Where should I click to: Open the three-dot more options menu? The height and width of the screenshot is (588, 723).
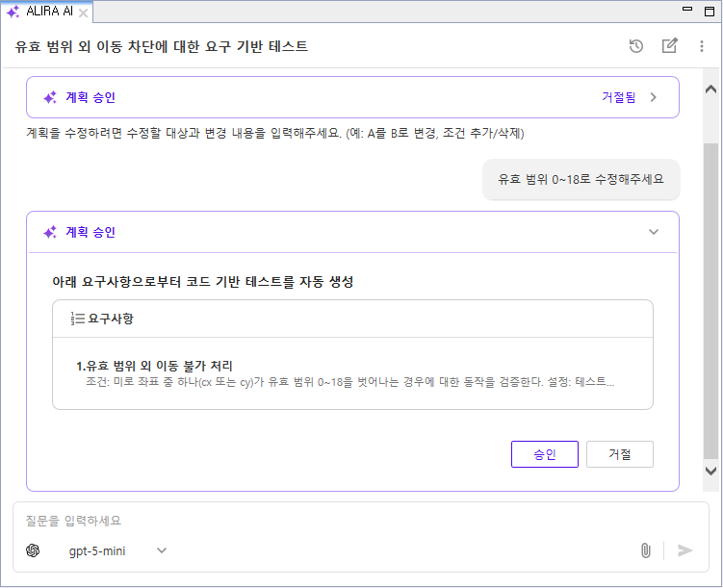(x=701, y=46)
